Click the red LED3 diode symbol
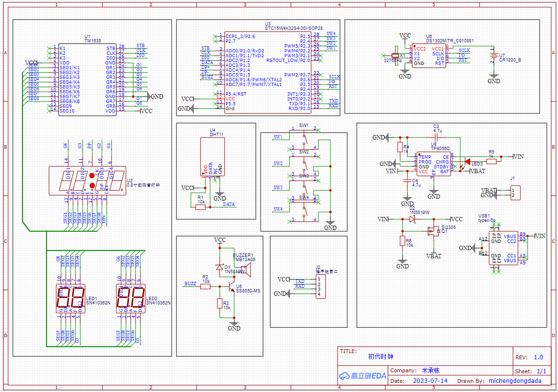This screenshot has width=558, height=392. tap(468, 162)
